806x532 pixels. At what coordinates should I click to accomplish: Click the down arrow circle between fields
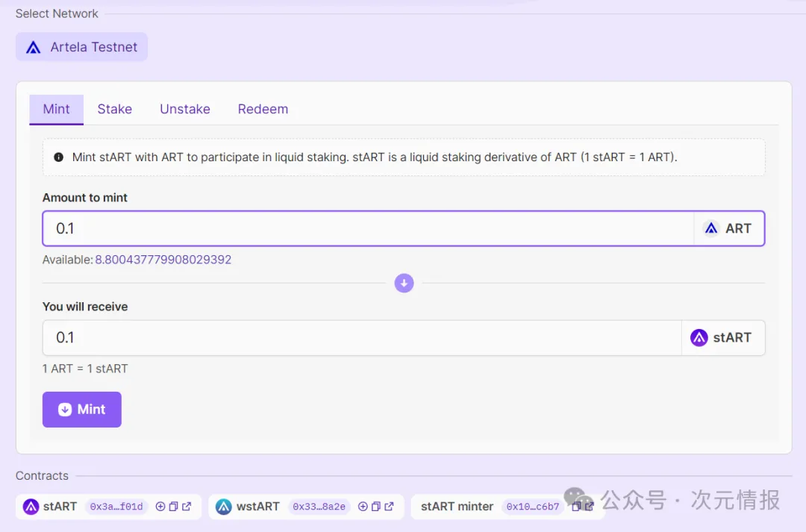point(404,284)
